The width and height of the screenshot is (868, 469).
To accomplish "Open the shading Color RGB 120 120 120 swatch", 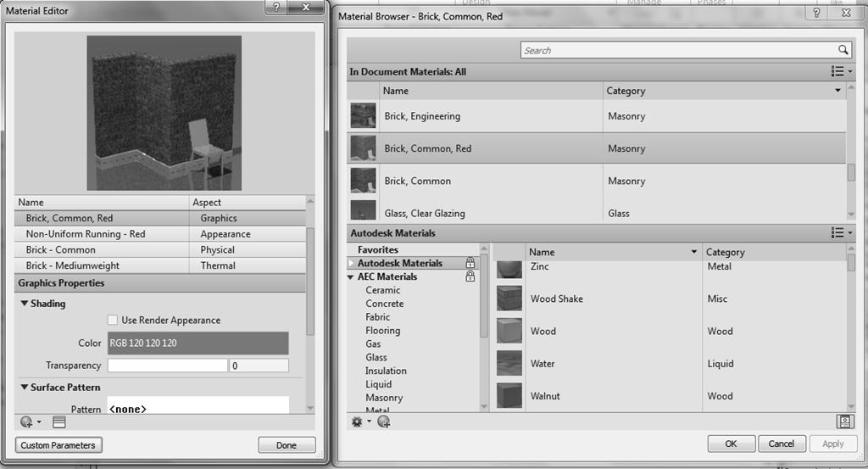I will click(198, 343).
